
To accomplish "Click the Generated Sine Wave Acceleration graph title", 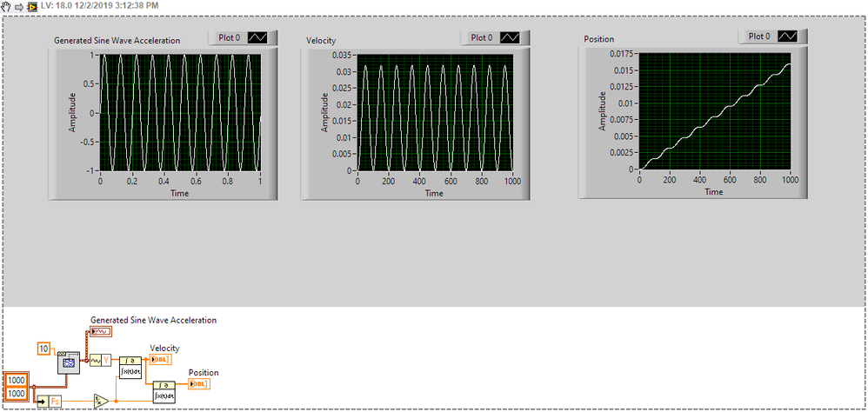I will coord(117,40).
